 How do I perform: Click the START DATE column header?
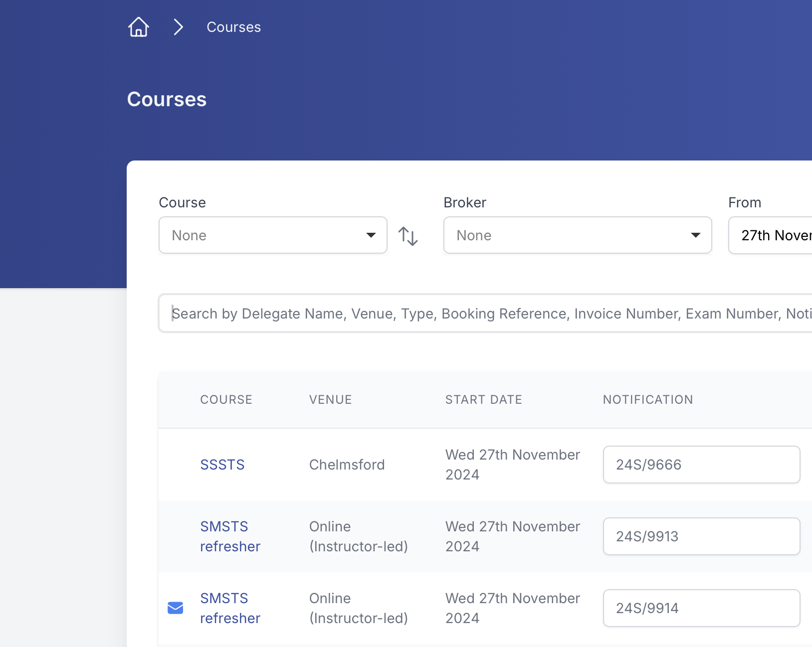[484, 400]
